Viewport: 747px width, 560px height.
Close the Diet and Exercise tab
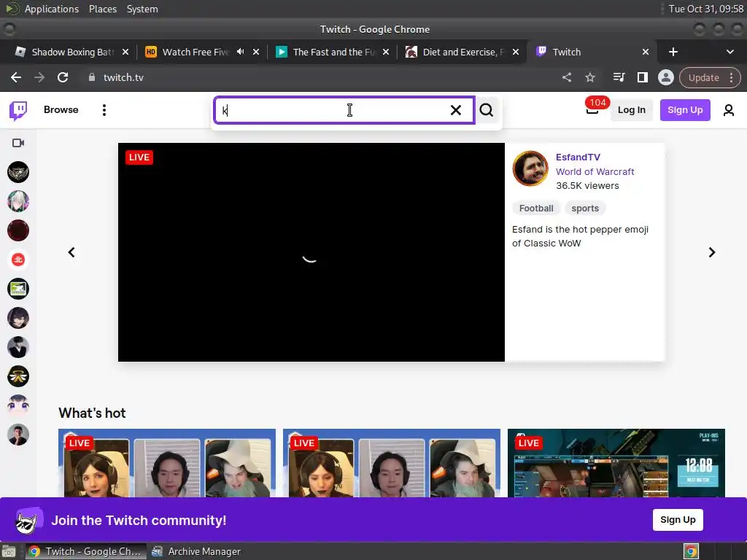click(x=516, y=52)
